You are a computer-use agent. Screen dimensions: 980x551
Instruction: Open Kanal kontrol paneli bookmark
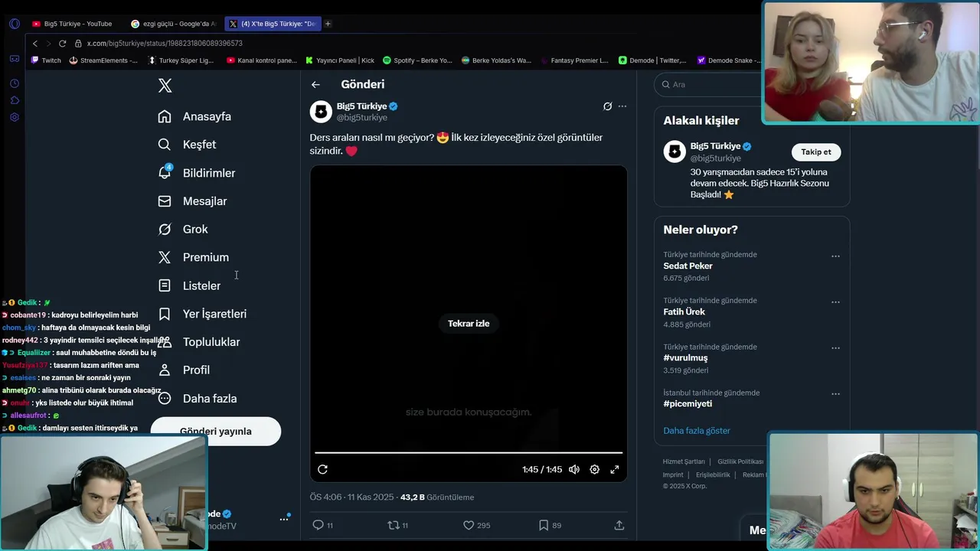tap(262, 60)
